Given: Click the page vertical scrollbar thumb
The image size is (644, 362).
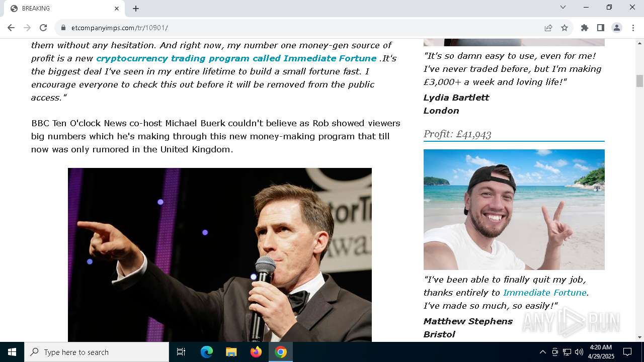Looking at the screenshot, I should (x=639, y=80).
